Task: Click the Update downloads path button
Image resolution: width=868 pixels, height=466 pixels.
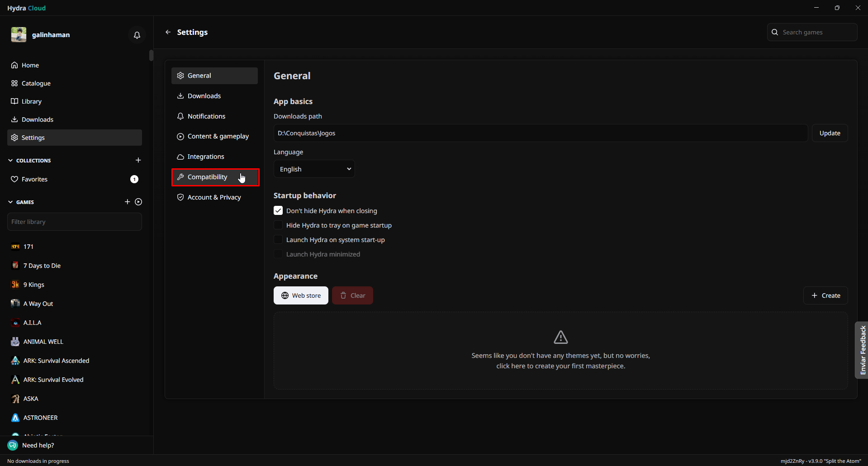Action: [830, 133]
